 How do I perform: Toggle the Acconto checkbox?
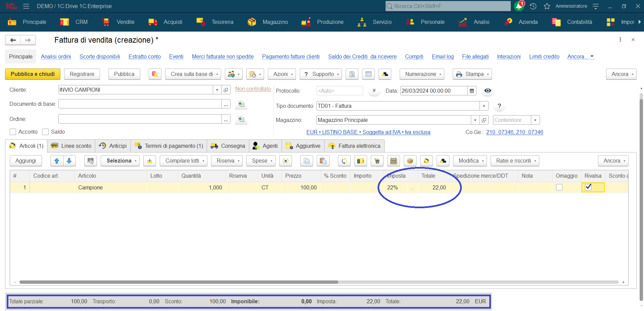[x=13, y=132]
